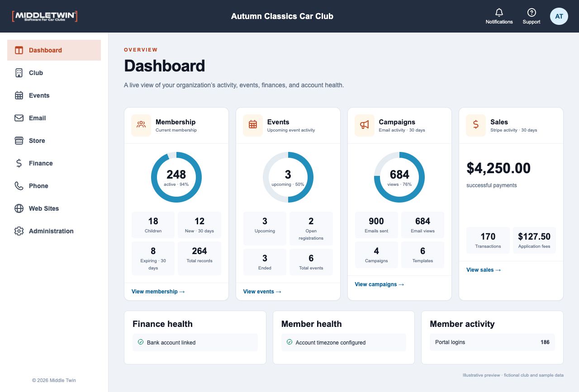Click the Account timezone configured check icon

click(x=289, y=342)
